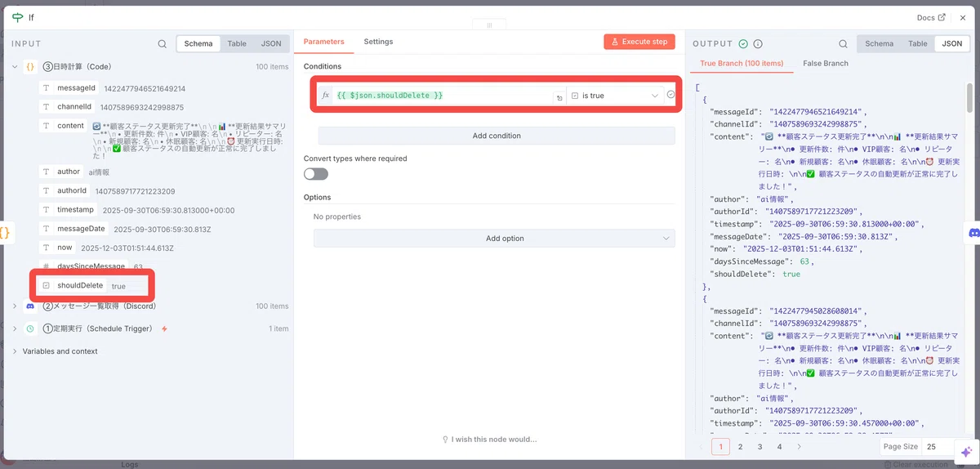Toggle Convert types where required switch
980x469 pixels.
(316, 174)
